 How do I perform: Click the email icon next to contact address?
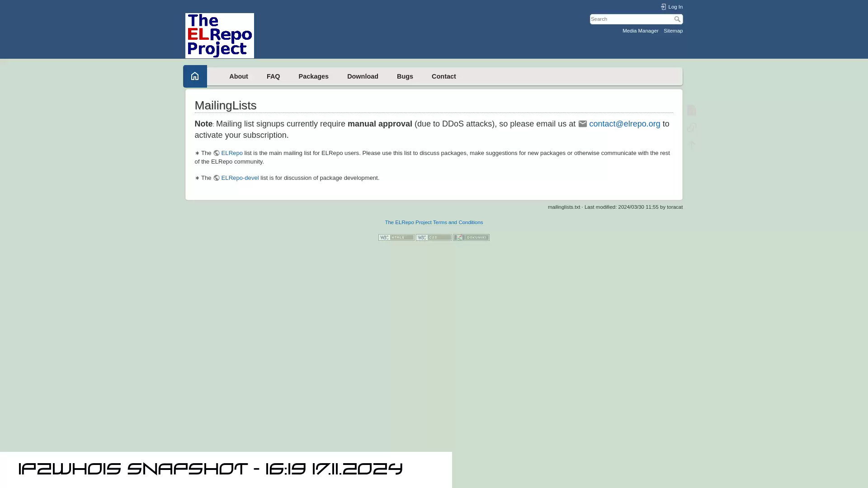click(x=582, y=123)
